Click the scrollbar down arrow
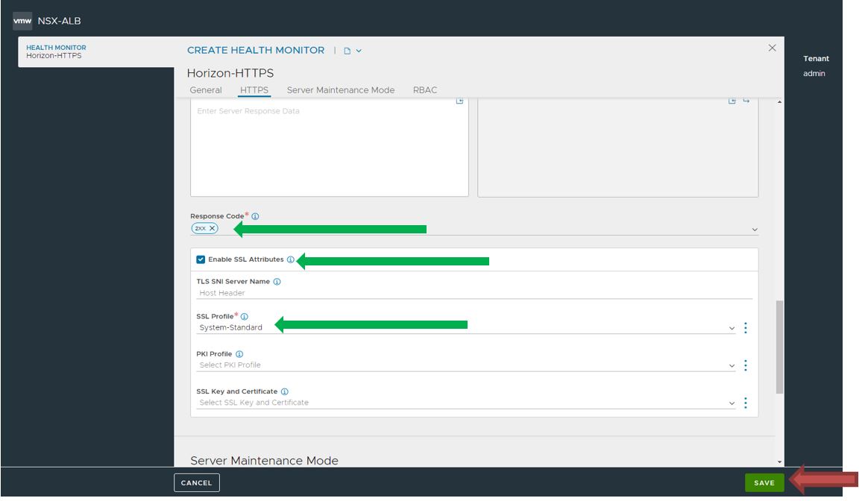This screenshot has width=868, height=501. coord(779,461)
